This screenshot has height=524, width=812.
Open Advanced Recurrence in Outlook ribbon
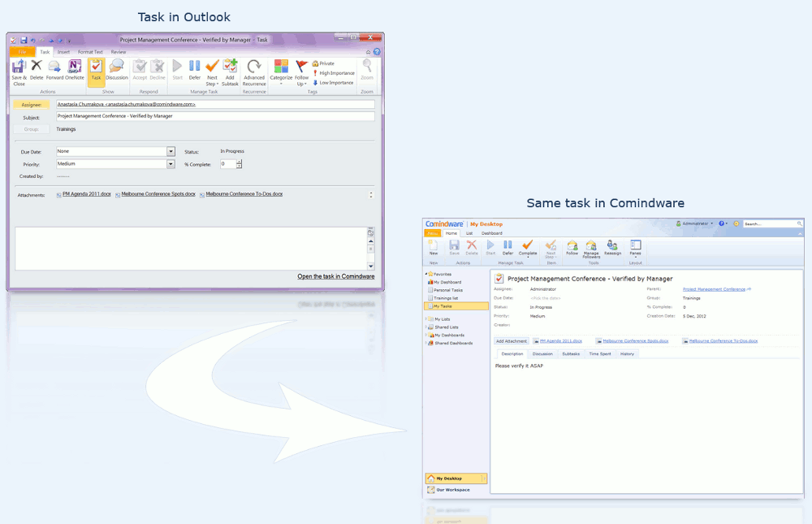[254, 72]
